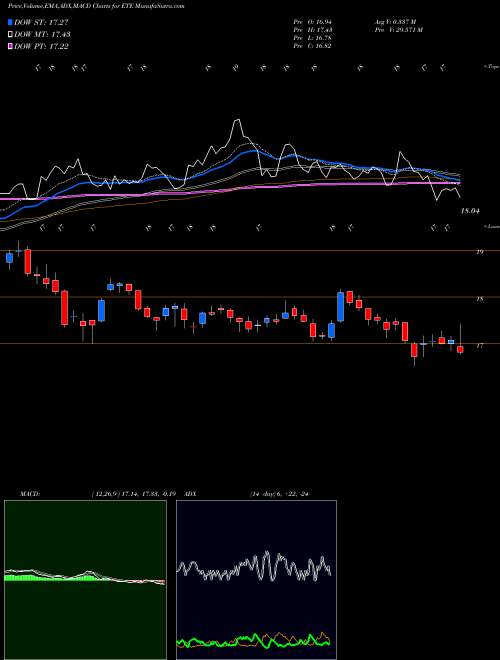Select the 'DOW ST: 17.27' legend text
Screen dimensions: 500x660
tap(41, 22)
